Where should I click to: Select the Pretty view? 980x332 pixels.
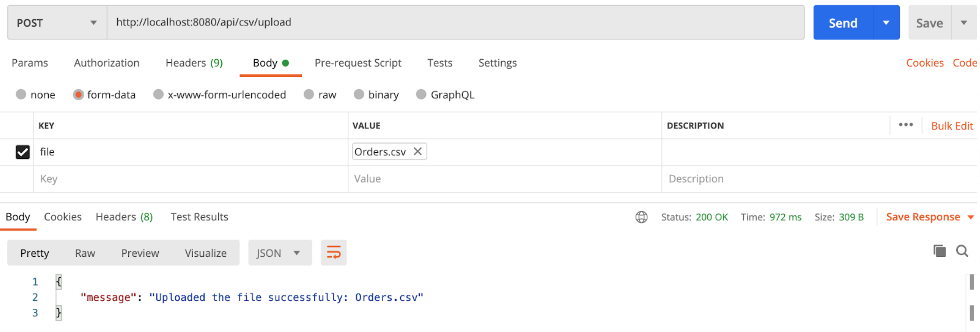(x=35, y=253)
